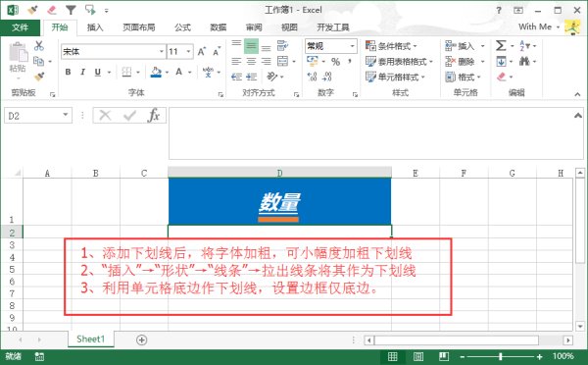
Task: Open the 文件 File tab
Action: point(20,27)
